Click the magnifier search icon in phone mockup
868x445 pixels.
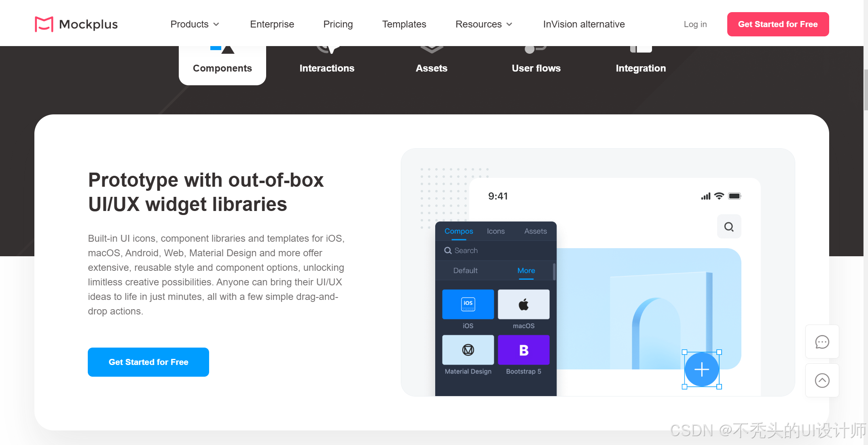(x=729, y=227)
